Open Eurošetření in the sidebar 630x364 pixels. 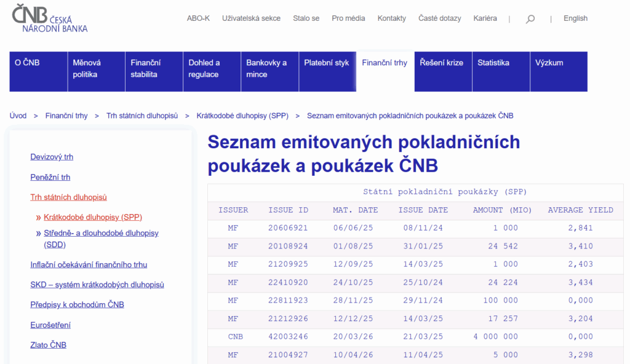50,325
